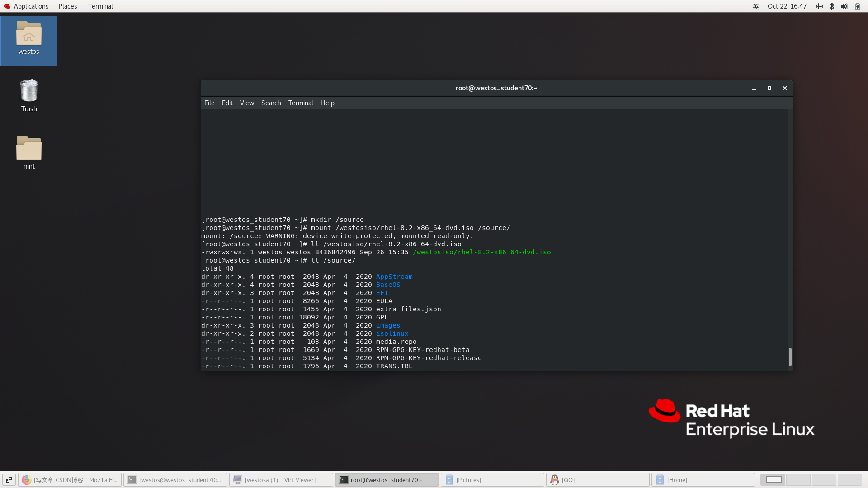Select the fourth workspace in switcher
The width and height of the screenshot is (868, 488).
pyautogui.click(x=850, y=480)
